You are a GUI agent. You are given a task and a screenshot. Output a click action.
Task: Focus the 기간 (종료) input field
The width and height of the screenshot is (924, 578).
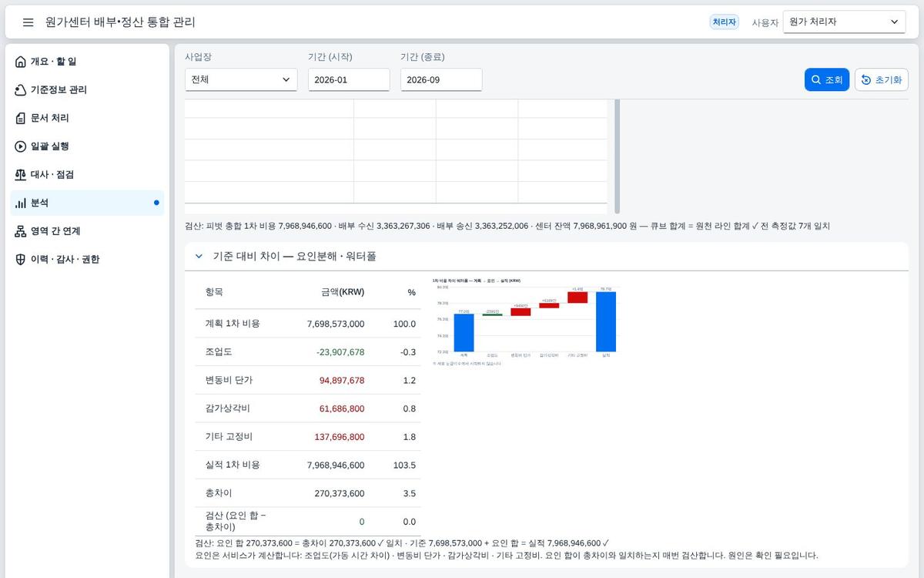(441, 79)
